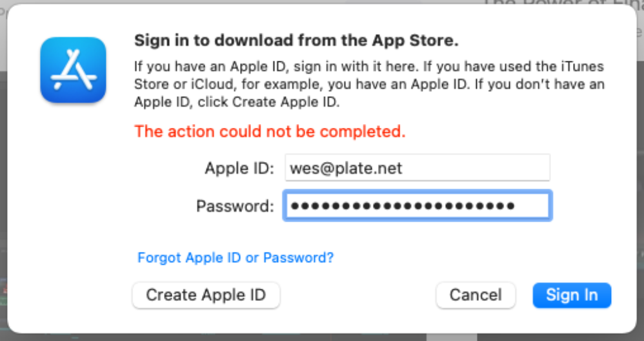
Task: Click the blue App Store icon
Action: (x=73, y=70)
